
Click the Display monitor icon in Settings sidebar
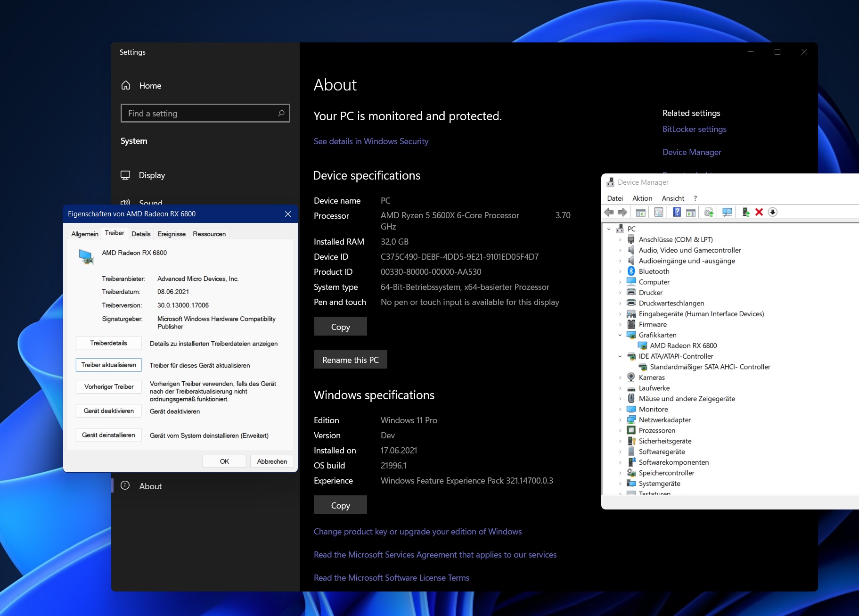125,175
